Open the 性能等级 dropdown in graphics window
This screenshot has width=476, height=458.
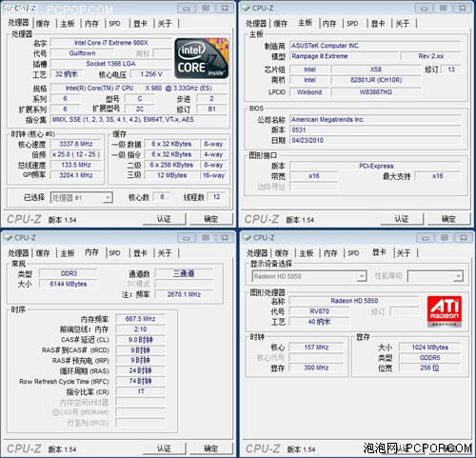coord(458,276)
